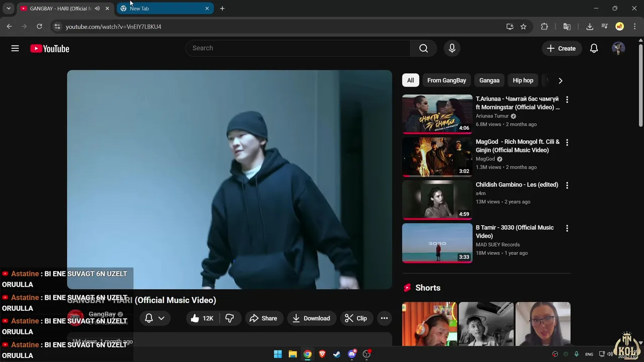This screenshot has width=644, height=362.
Task: Open the Shorts thumbnail with glasses woman
Action: tap(543, 324)
